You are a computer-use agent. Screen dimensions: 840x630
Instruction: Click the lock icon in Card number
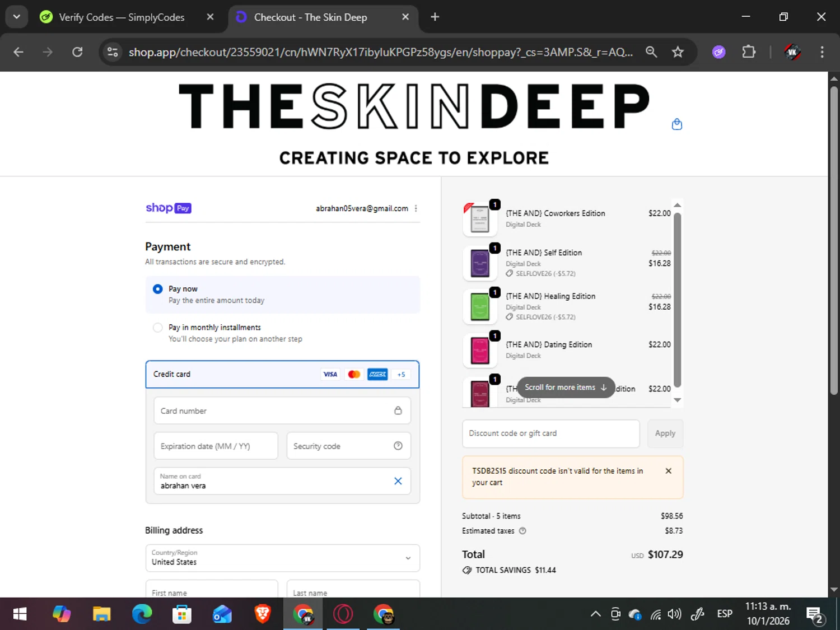click(398, 410)
